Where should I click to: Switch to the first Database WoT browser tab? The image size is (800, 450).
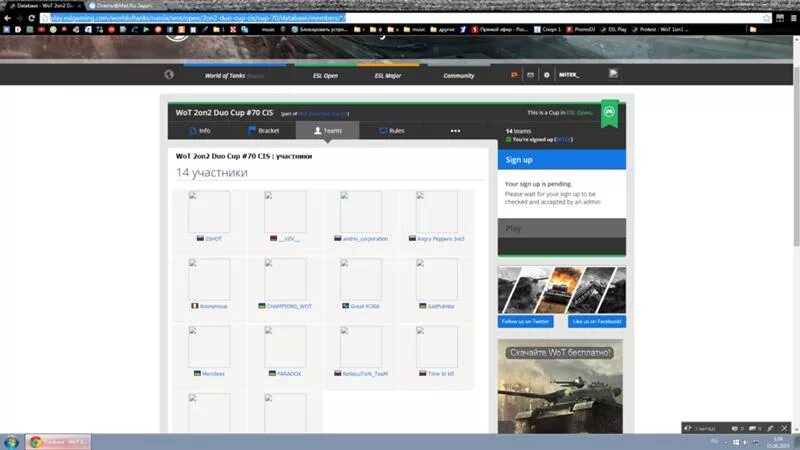[x=44, y=6]
